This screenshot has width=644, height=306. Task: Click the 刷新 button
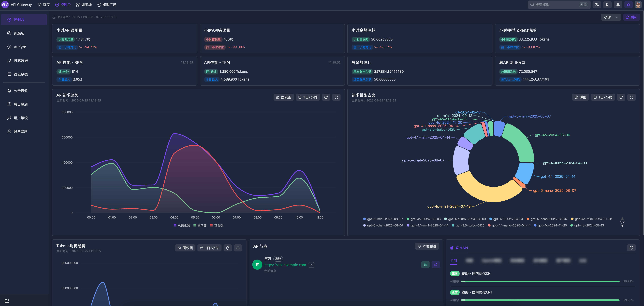pos(631,17)
